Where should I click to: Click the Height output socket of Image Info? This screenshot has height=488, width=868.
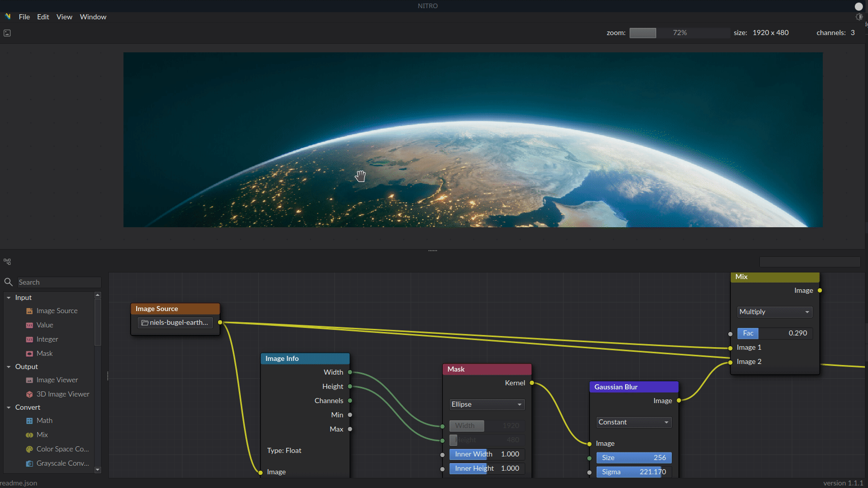coord(350,386)
